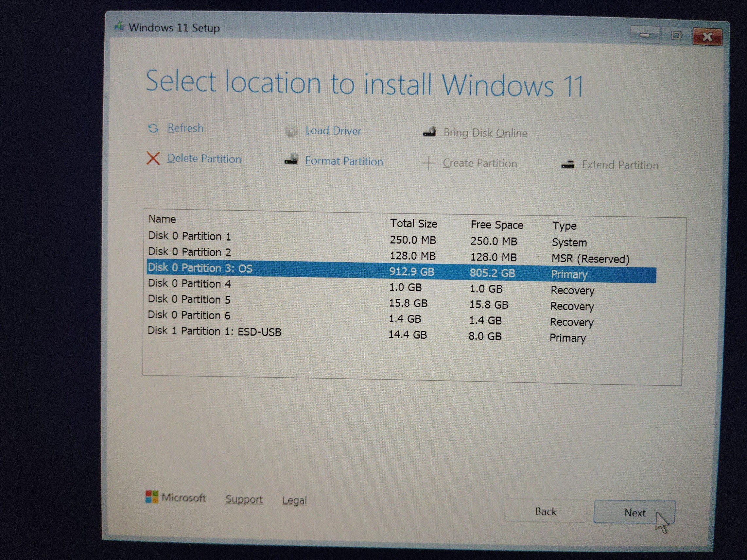
Task: Click the Load Driver disc icon
Action: pos(291,130)
